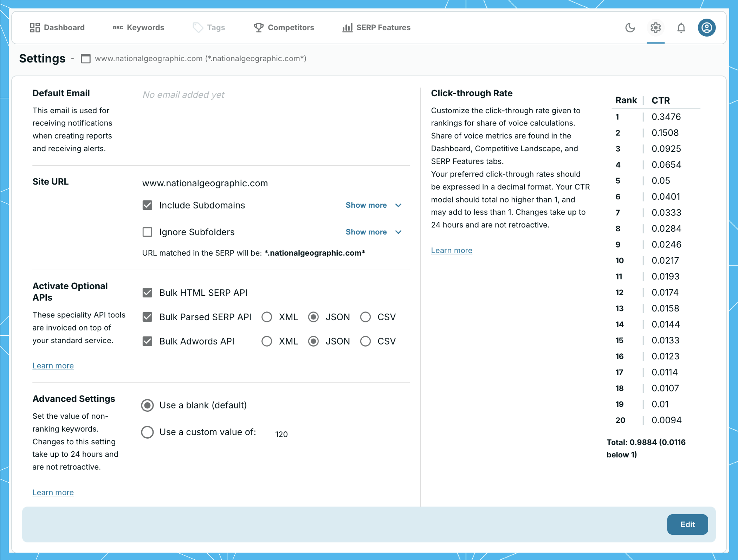Expand Show more for Include Subdomains
738x560 pixels.
(x=373, y=205)
